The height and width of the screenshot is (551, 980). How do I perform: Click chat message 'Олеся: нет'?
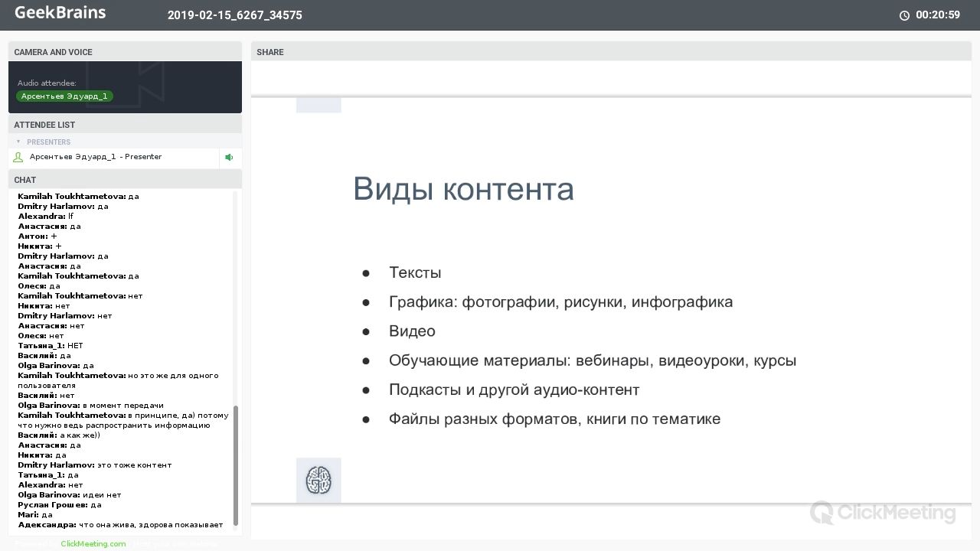pos(41,336)
